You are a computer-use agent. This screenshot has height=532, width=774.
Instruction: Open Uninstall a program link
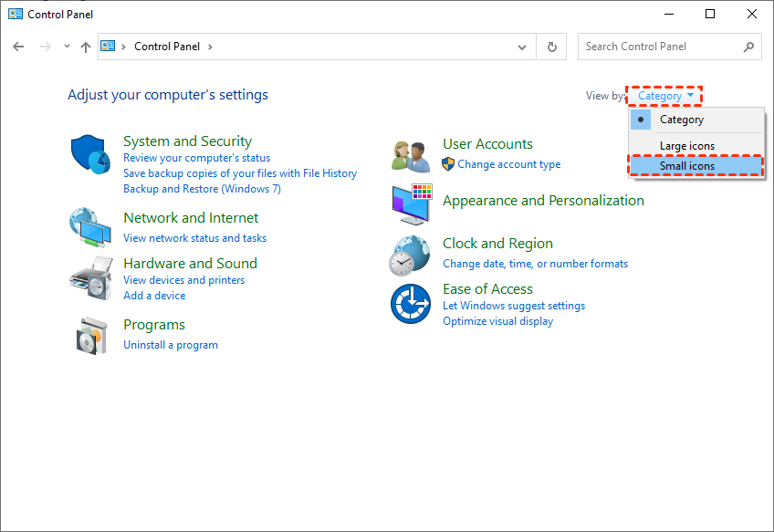click(171, 345)
